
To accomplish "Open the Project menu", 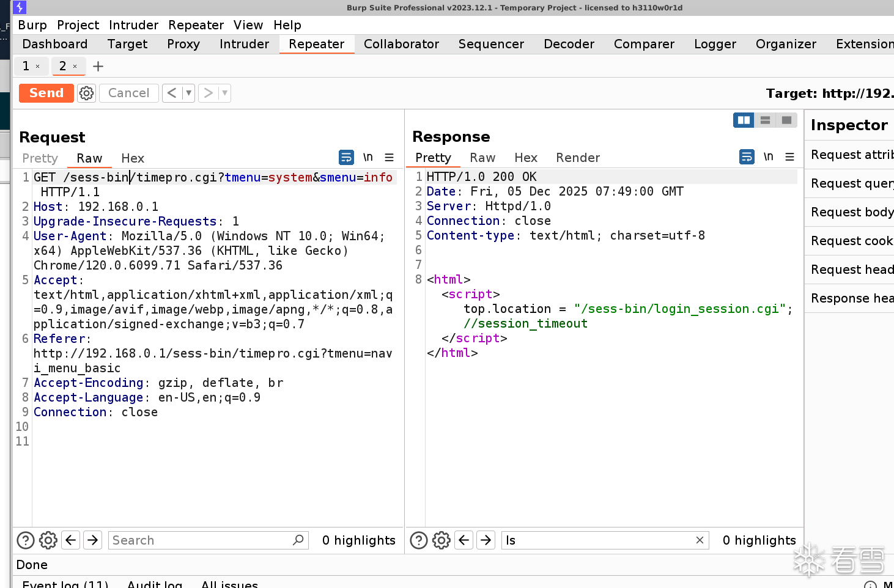I will click(x=78, y=25).
